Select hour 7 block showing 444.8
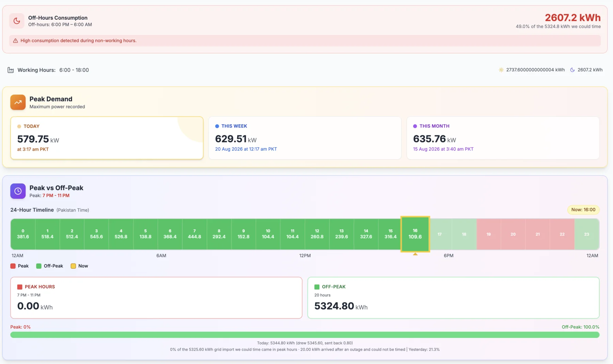Viewport: 613px width, 364px height. [x=194, y=234]
